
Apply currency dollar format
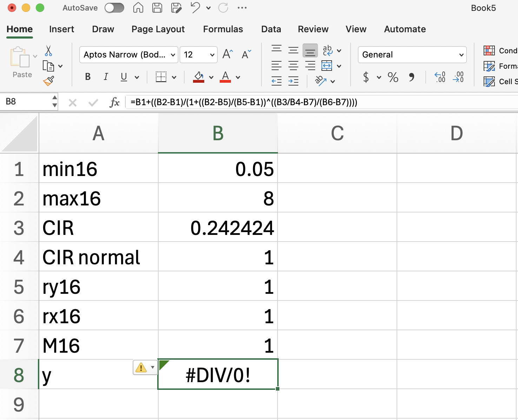point(366,77)
